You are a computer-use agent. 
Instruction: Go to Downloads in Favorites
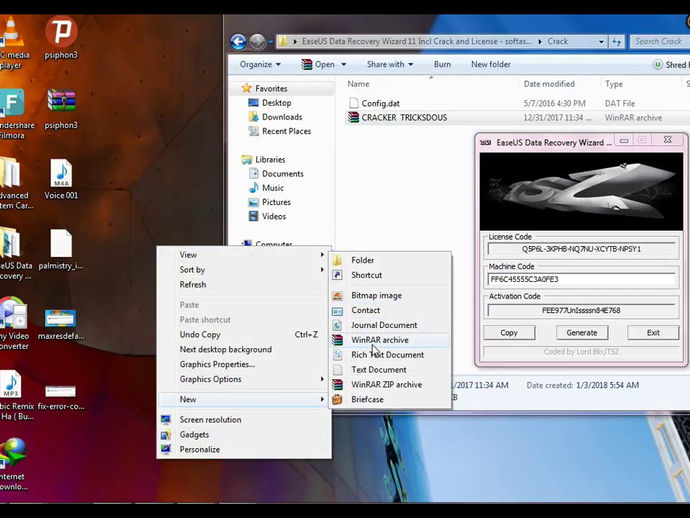point(282,117)
